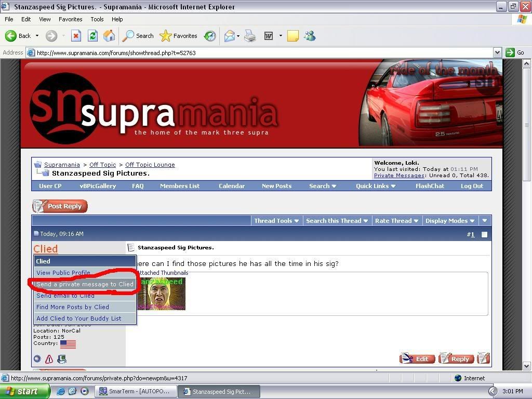Open the Calendar navbar link

point(232,186)
